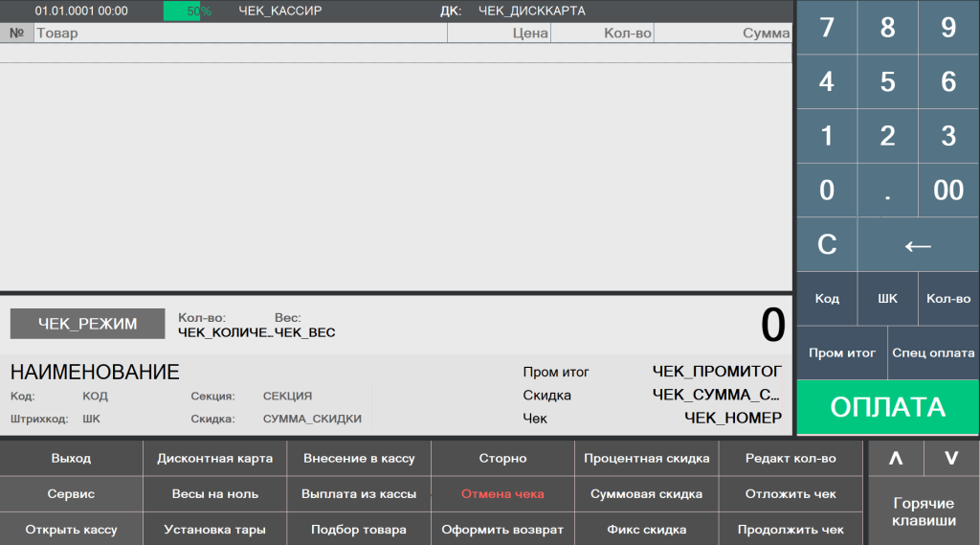
Task: Tap the decimal point key
Action: point(887,190)
